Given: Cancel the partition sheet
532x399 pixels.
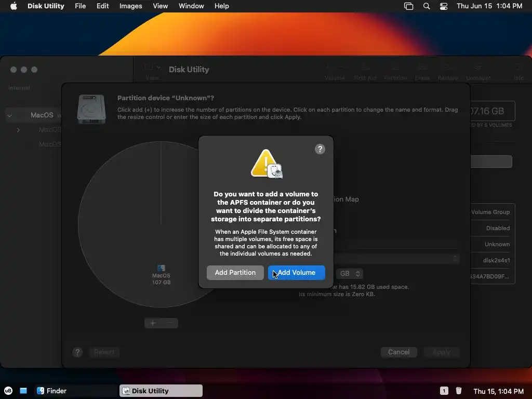Looking at the screenshot, I should coord(398,352).
